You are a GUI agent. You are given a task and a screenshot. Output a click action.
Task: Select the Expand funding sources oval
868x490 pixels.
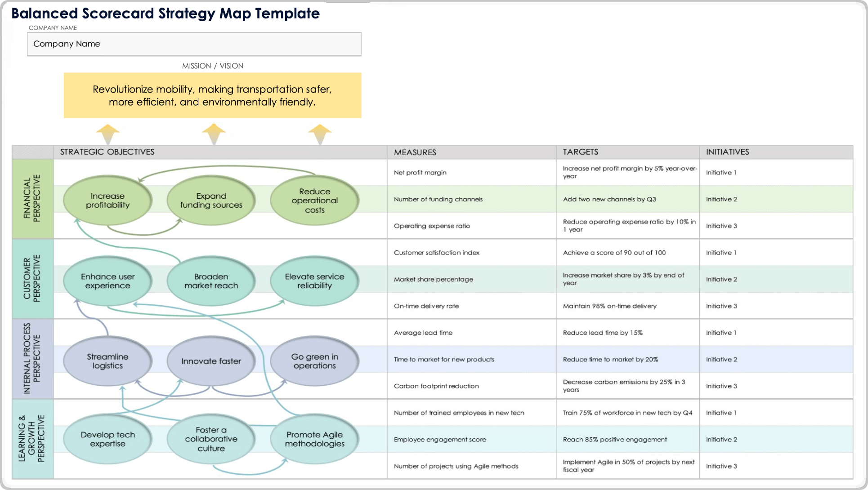click(x=211, y=200)
